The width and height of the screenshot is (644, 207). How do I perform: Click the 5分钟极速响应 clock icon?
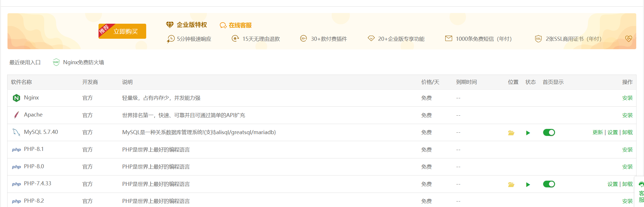(x=170, y=39)
